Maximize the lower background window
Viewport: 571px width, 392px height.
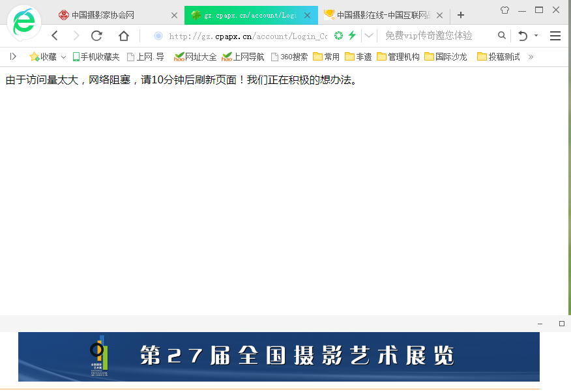pyautogui.click(x=562, y=324)
